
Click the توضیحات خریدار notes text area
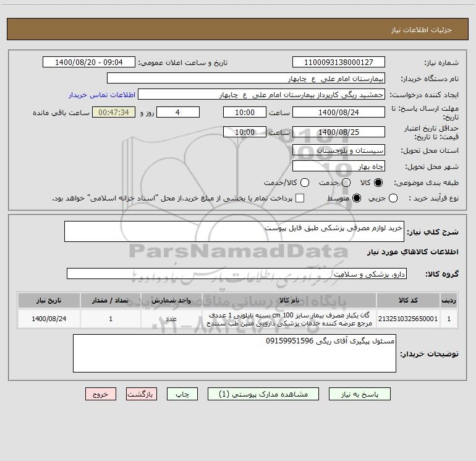pyautogui.click(x=234, y=353)
